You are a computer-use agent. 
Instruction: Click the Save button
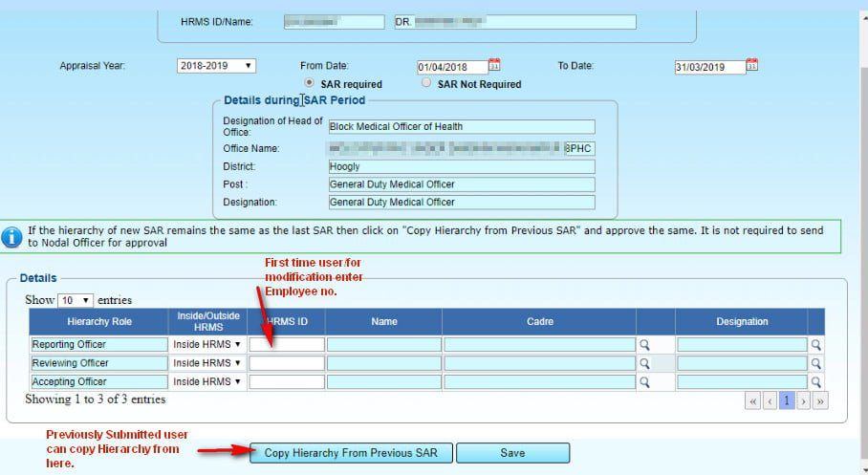click(512, 453)
